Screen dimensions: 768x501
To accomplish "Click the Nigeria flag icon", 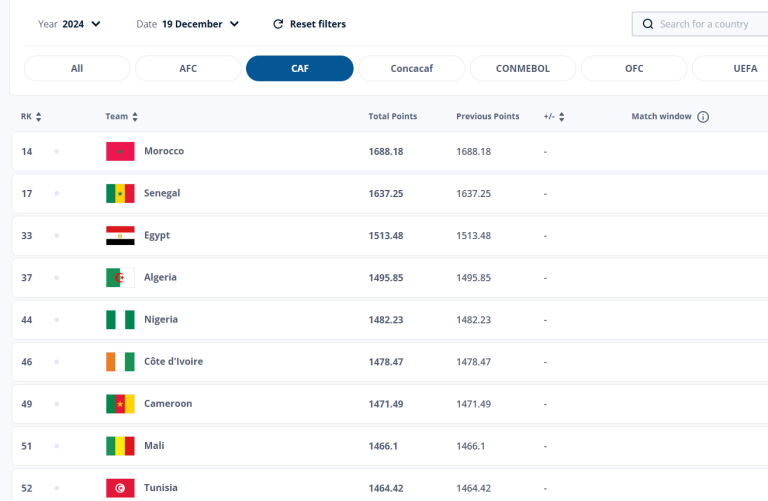I will point(120,319).
